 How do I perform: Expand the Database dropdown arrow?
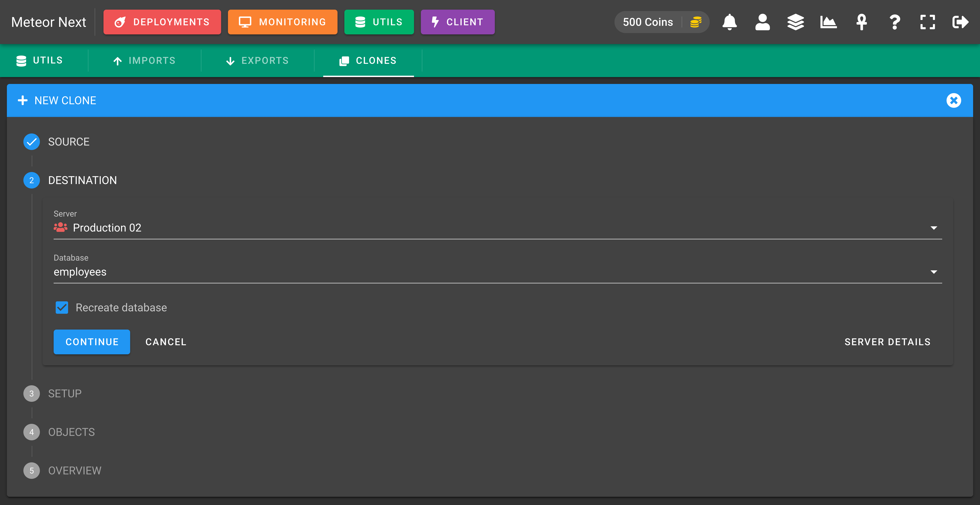(x=934, y=272)
